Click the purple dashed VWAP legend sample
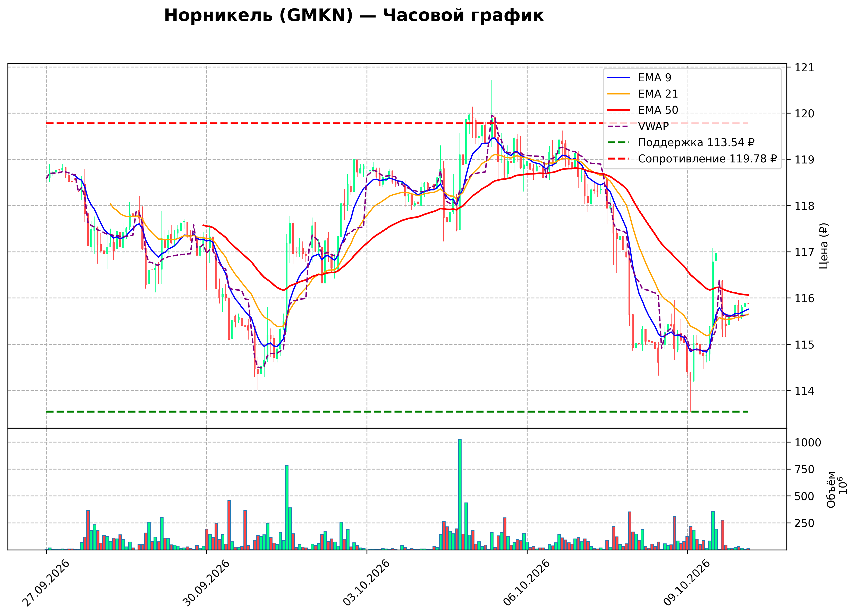The image size is (857, 616). tap(619, 127)
